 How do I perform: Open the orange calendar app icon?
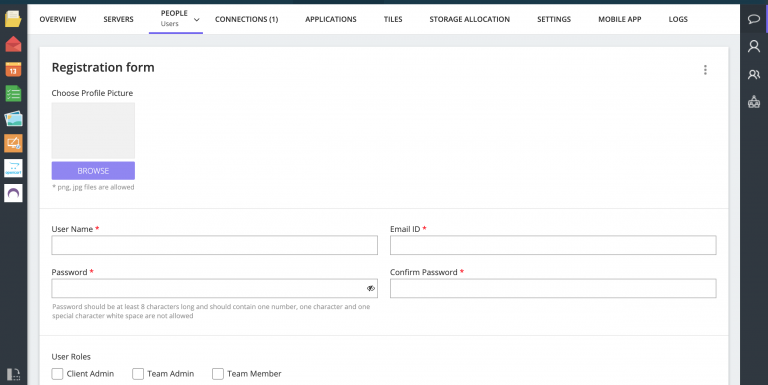pos(13,69)
